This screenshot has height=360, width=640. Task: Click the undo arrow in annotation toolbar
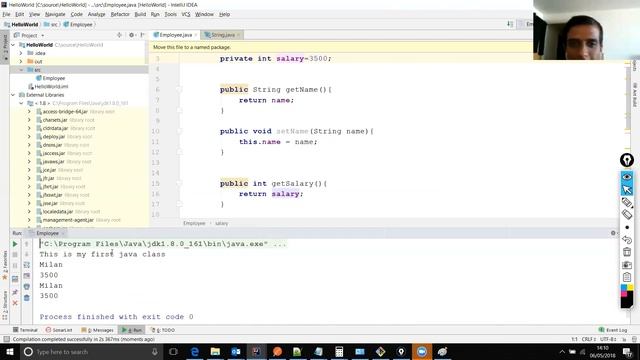tap(627, 240)
